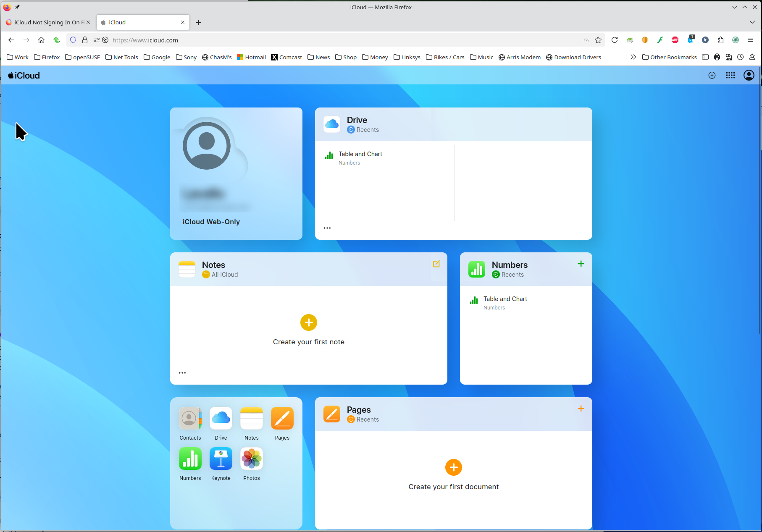
Task: Open Table and Chart in Numbers tile
Action: [x=526, y=303]
